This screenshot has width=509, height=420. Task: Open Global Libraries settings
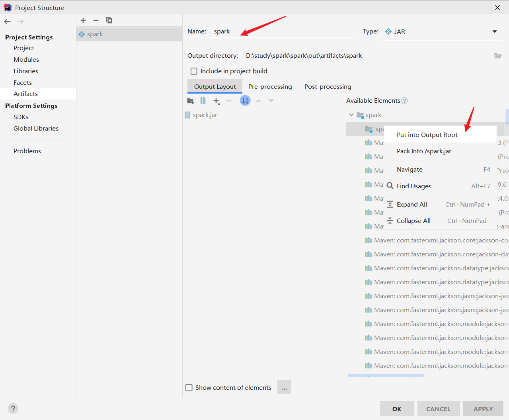[36, 129]
